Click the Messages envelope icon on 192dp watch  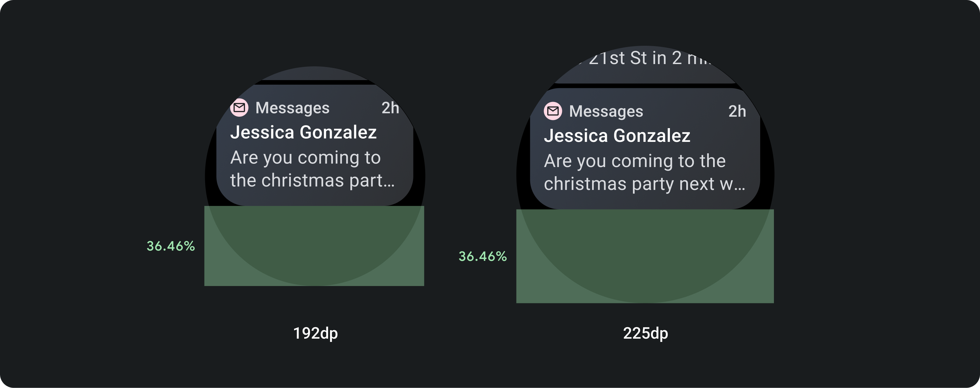tap(239, 108)
